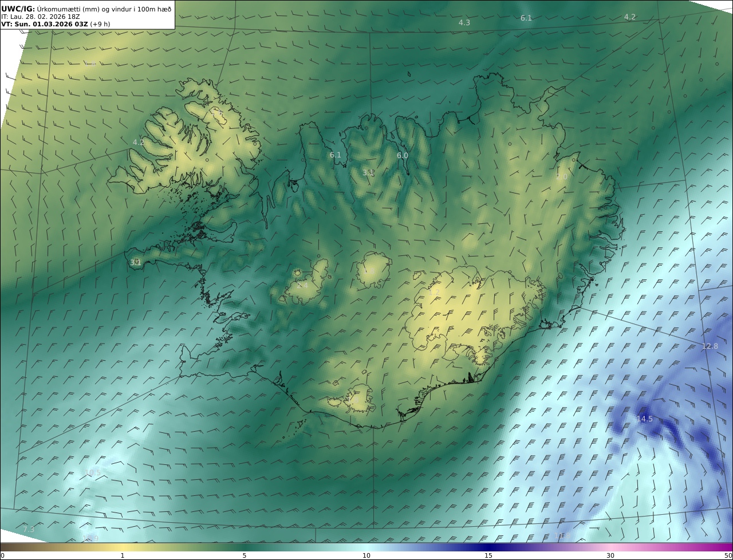
Task: Click the 3.1 value at Snæfellsnes western tip
Action: pos(136,262)
